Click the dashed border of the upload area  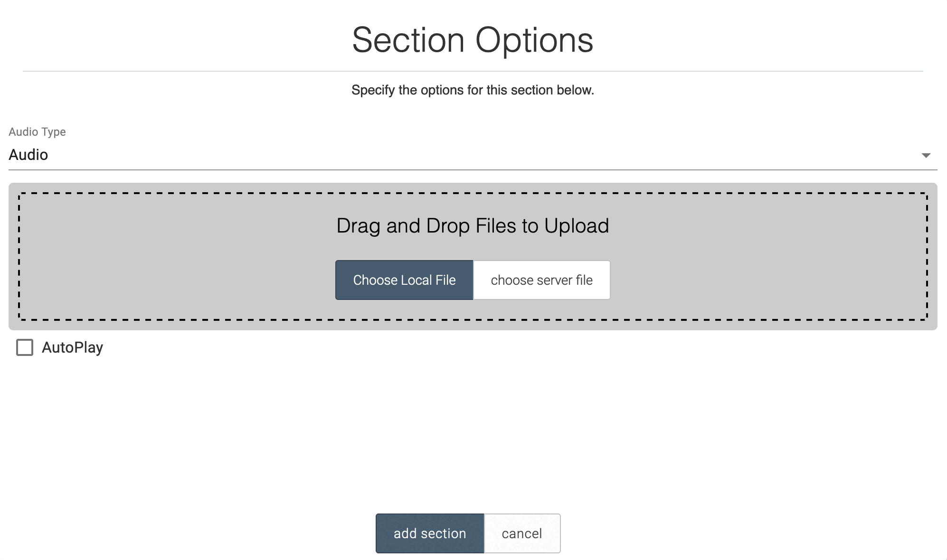[19, 256]
